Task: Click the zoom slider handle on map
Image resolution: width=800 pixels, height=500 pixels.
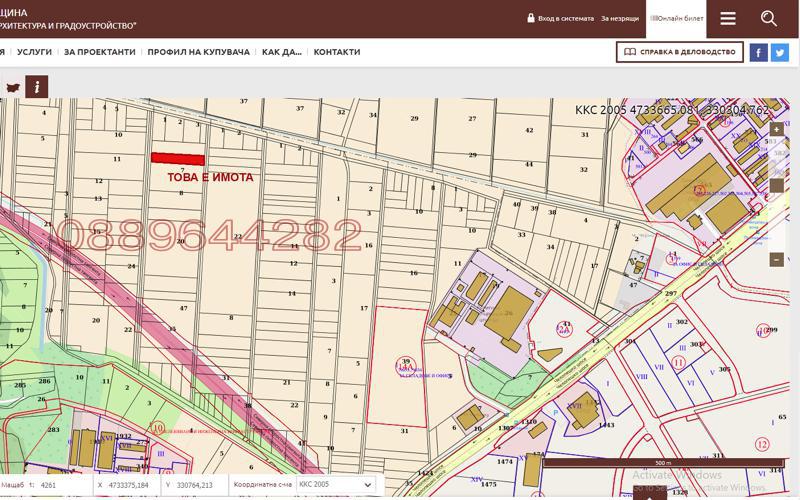Action: [x=777, y=185]
